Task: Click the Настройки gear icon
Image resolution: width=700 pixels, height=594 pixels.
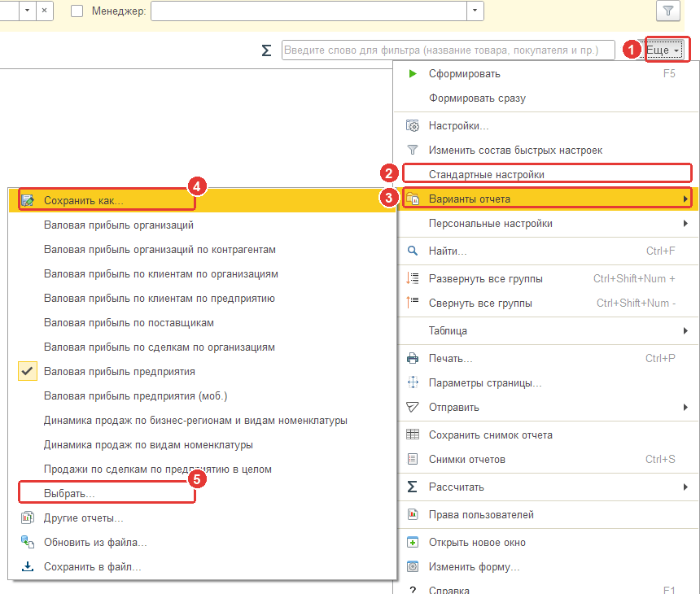Action: click(413, 126)
